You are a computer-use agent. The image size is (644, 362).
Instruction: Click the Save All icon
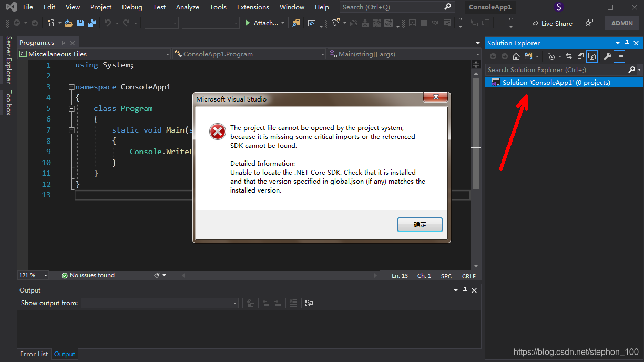92,23
